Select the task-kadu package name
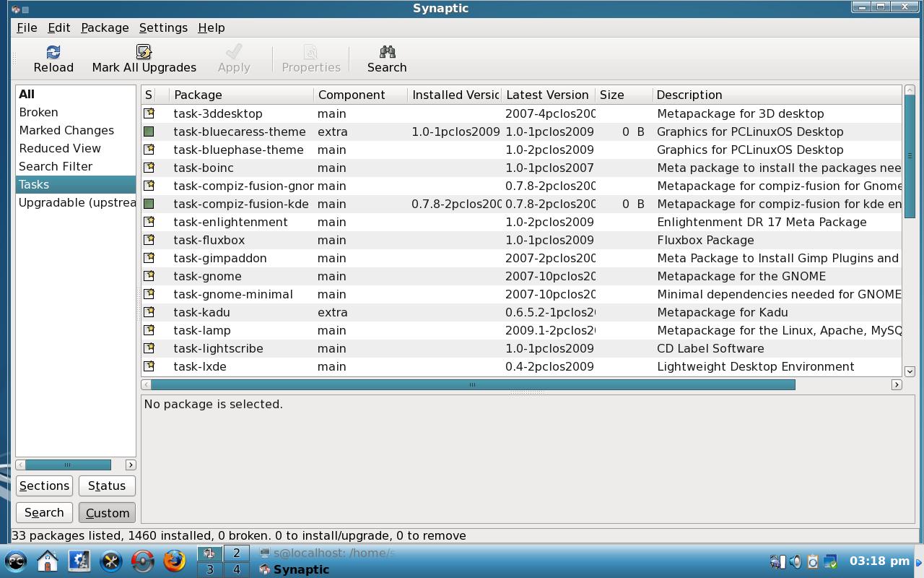 pos(201,312)
